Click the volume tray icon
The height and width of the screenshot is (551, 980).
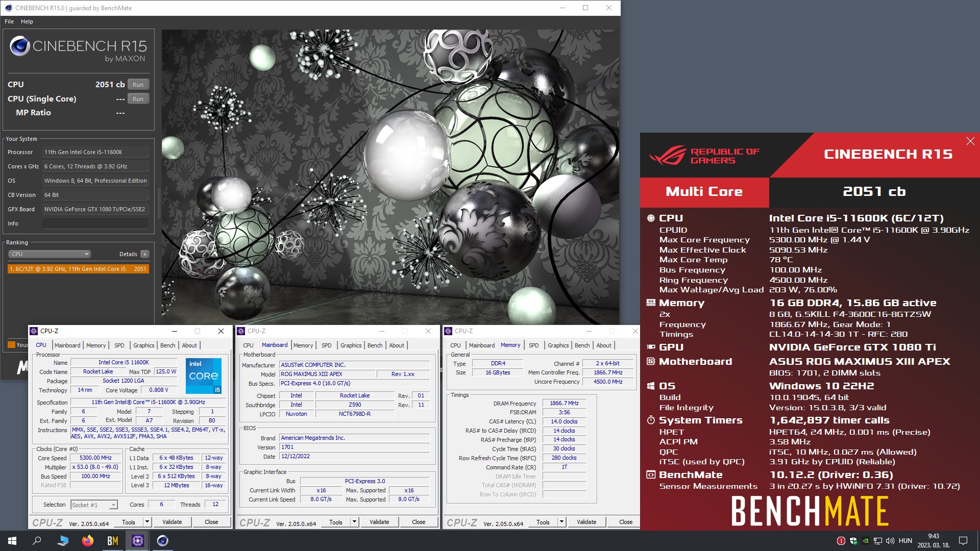click(x=890, y=541)
